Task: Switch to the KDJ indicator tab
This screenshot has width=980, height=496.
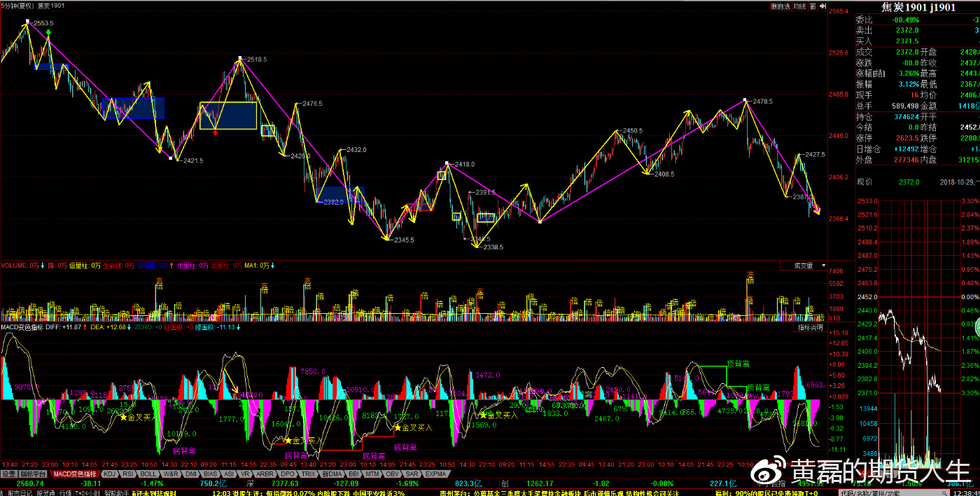Action: tap(109, 474)
